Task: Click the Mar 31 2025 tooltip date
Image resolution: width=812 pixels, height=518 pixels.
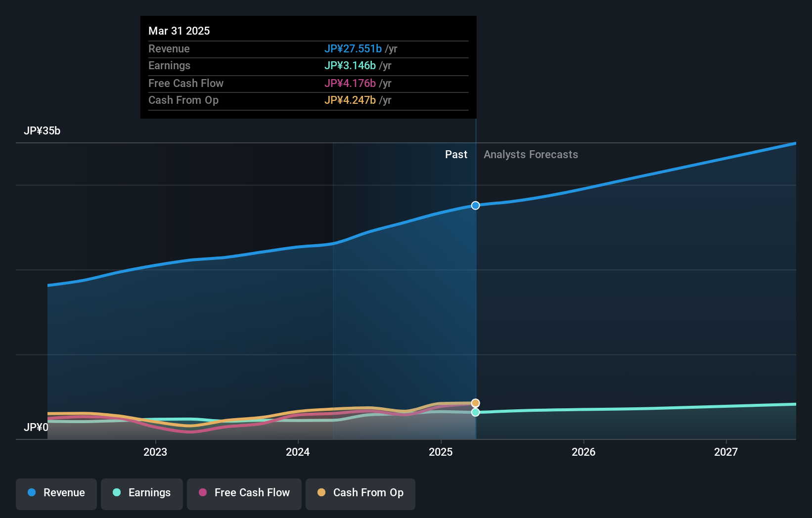Action: pos(179,31)
